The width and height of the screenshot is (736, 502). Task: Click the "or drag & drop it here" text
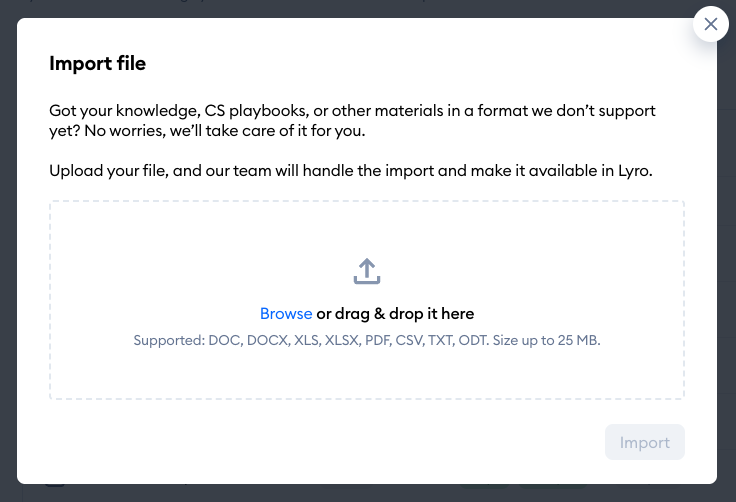395,314
